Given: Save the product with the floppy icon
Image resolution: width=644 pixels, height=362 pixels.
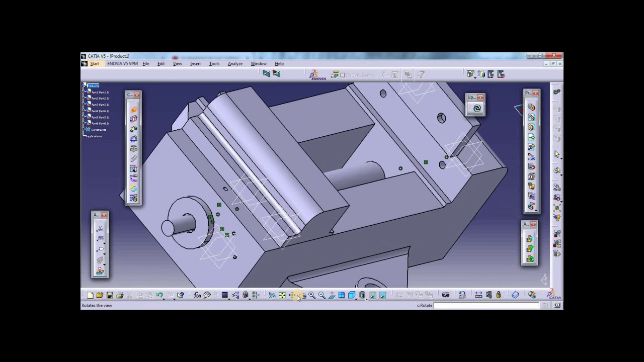Looking at the screenshot, I should (x=110, y=295).
